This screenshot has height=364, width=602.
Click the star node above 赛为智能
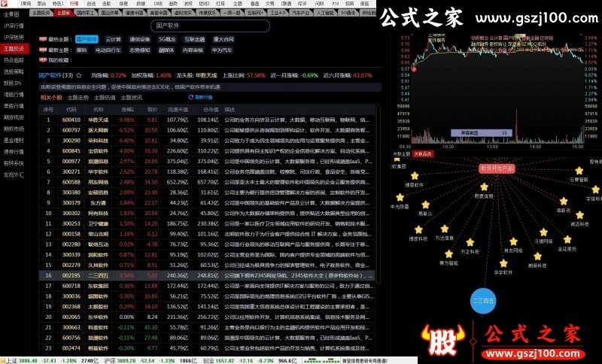[x=448, y=254]
